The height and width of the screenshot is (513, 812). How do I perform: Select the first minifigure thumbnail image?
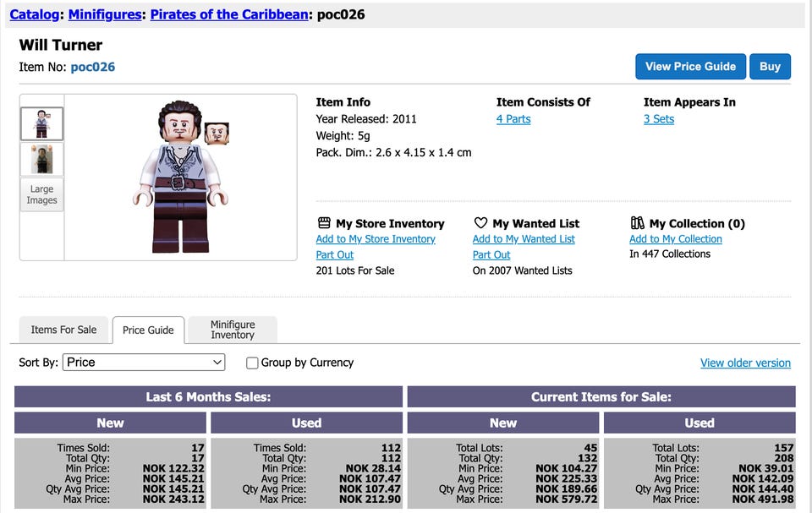pos(42,123)
